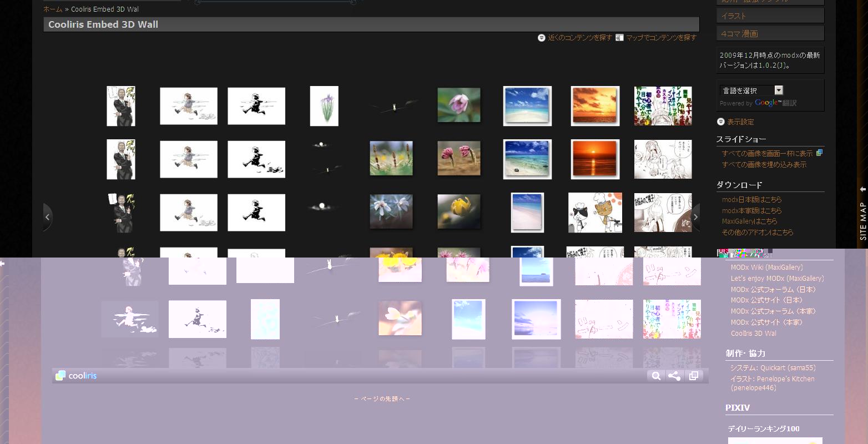The width and height of the screenshot is (868, 444).
Task: Click the Cooliris share icon
Action: point(674,376)
